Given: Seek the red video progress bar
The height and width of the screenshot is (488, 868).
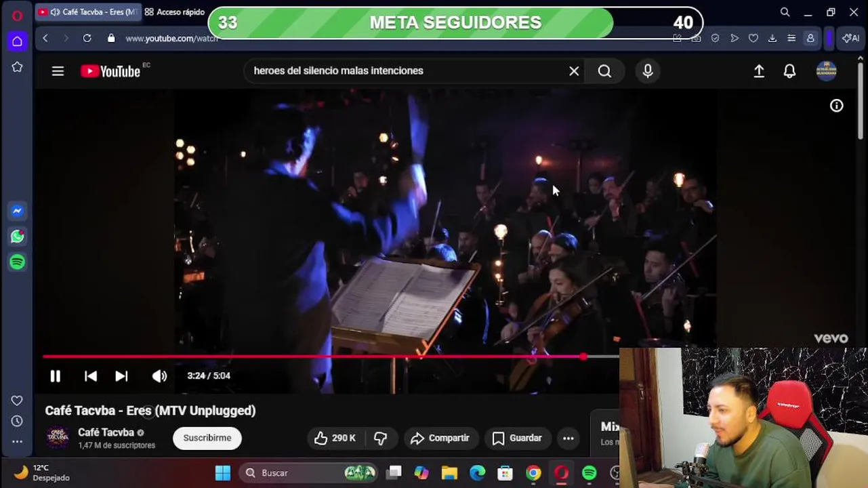Looking at the screenshot, I should pos(331,357).
